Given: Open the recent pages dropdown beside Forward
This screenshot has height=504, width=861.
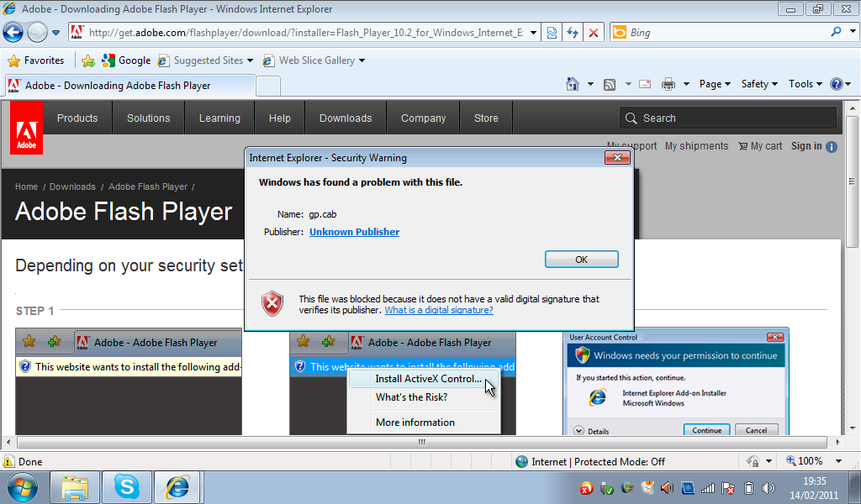Looking at the screenshot, I should (55, 33).
